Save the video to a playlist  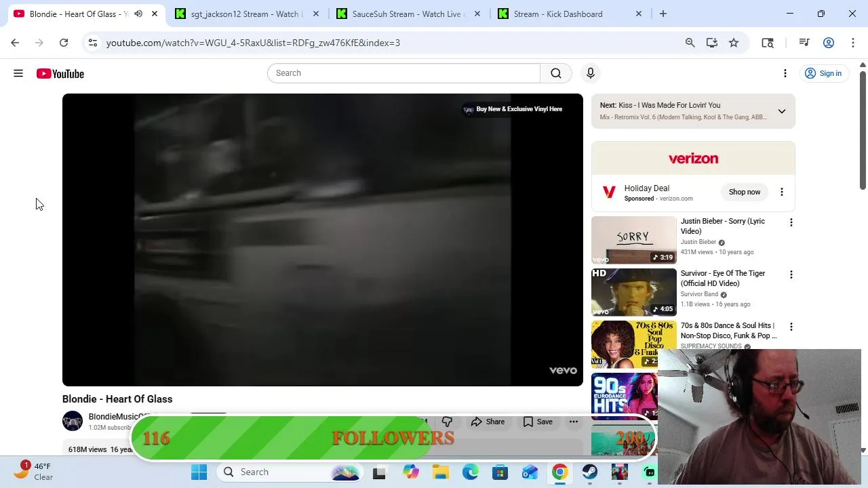pyautogui.click(x=538, y=422)
